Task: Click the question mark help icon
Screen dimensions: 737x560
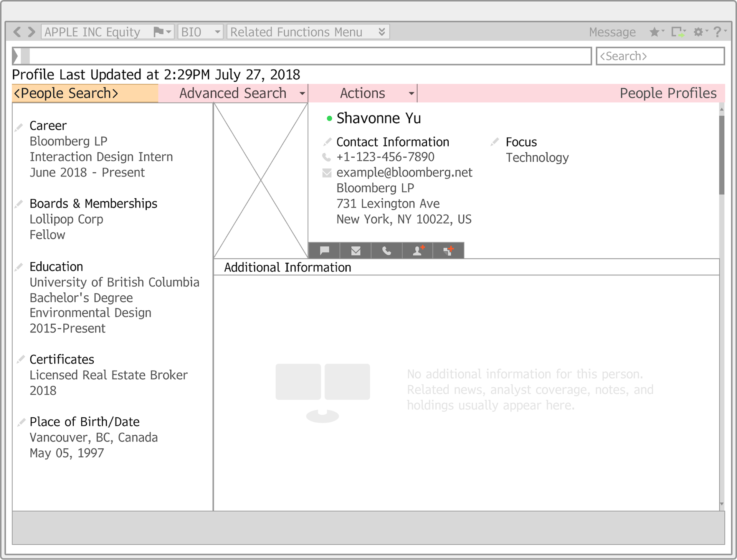Action: 717,32
